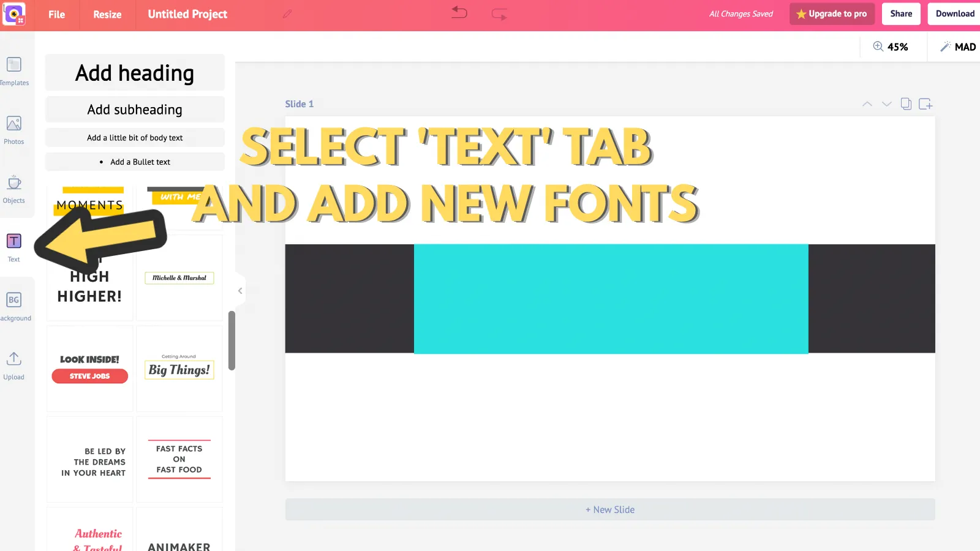Open the Background sidebar tab
The height and width of the screenshot is (551, 980).
14,307
